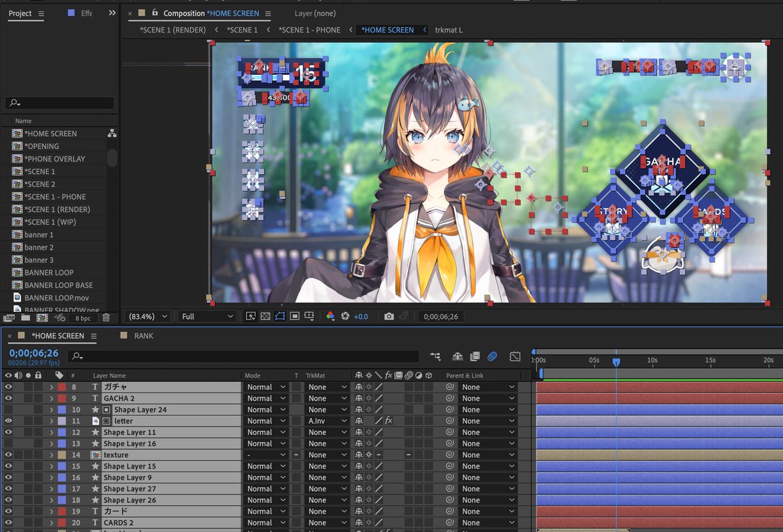The height and width of the screenshot is (532, 783).
Task: Open Mode dropdown for Shape Layer 27
Action: (x=266, y=489)
